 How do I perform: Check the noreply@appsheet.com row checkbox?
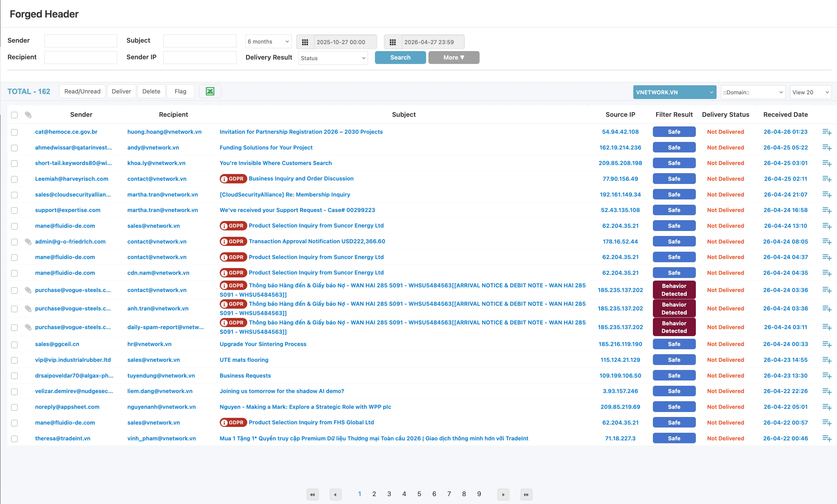[x=14, y=407]
